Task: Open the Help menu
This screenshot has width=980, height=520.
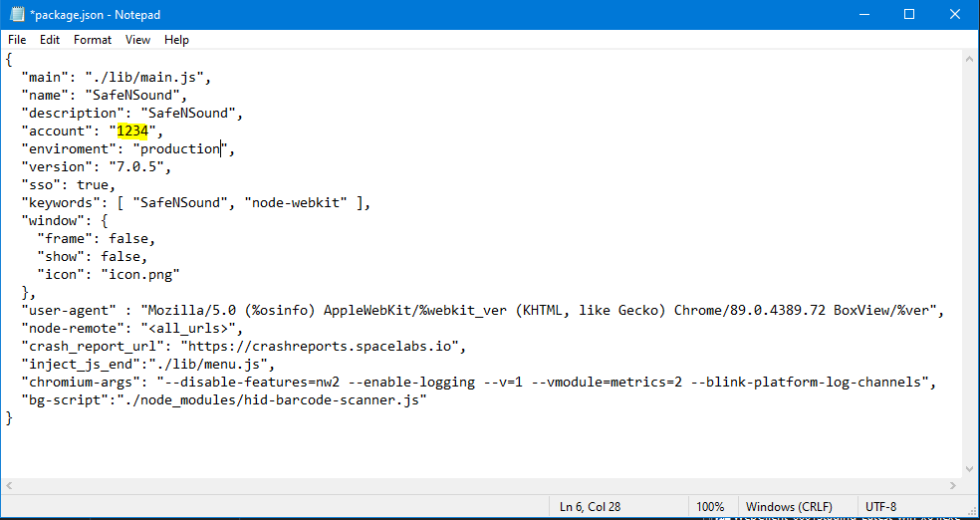Action: point(176,40)
